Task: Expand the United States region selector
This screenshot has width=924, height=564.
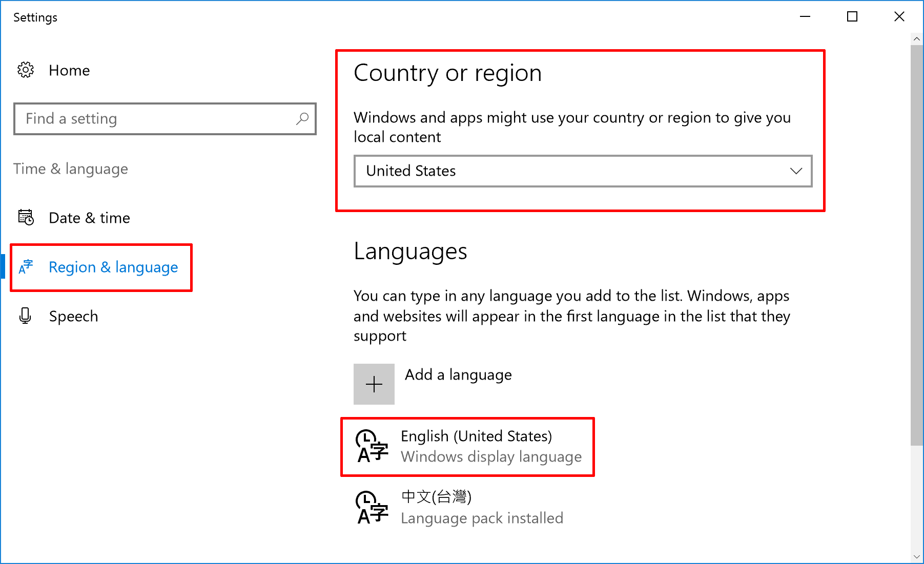Action: click(x=582, y=171)
